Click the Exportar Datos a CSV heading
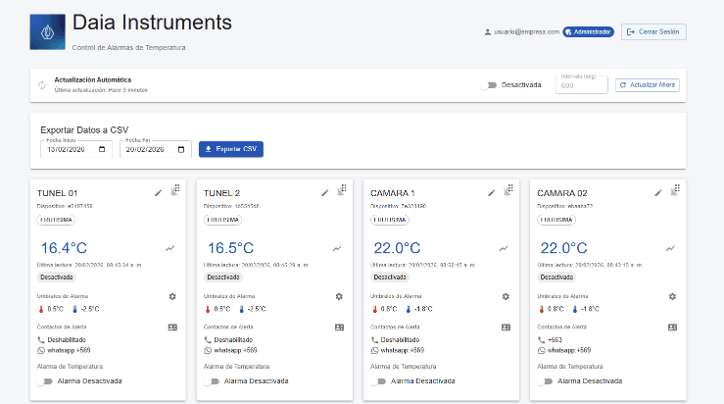The width and height of the screenshot is (724, 404). [x=84, y=130]
